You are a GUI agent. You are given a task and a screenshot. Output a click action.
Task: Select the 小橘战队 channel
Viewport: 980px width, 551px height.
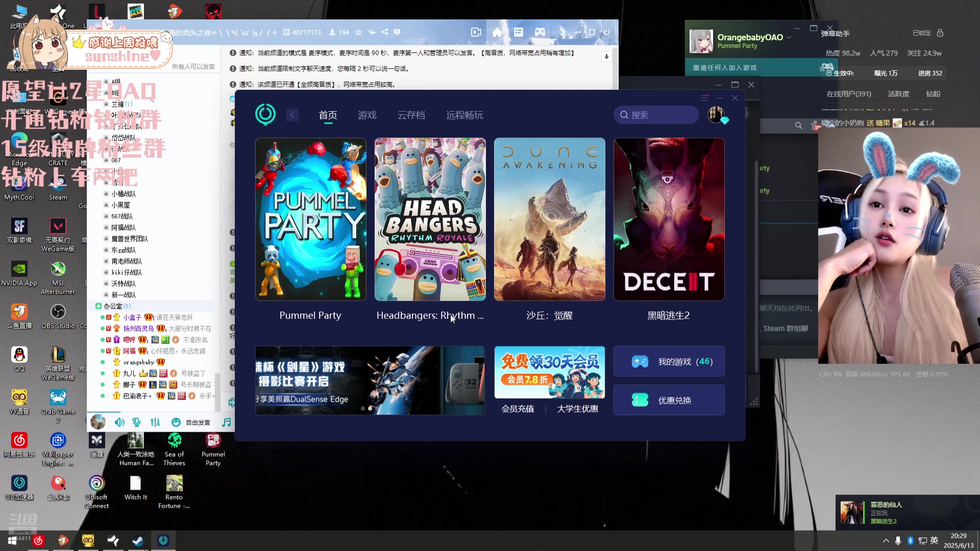[124, 194]
